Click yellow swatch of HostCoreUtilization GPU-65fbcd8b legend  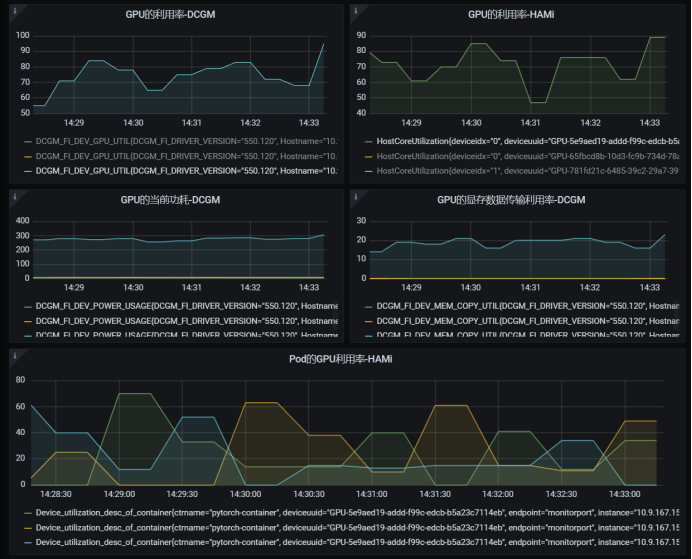[366, 157]
